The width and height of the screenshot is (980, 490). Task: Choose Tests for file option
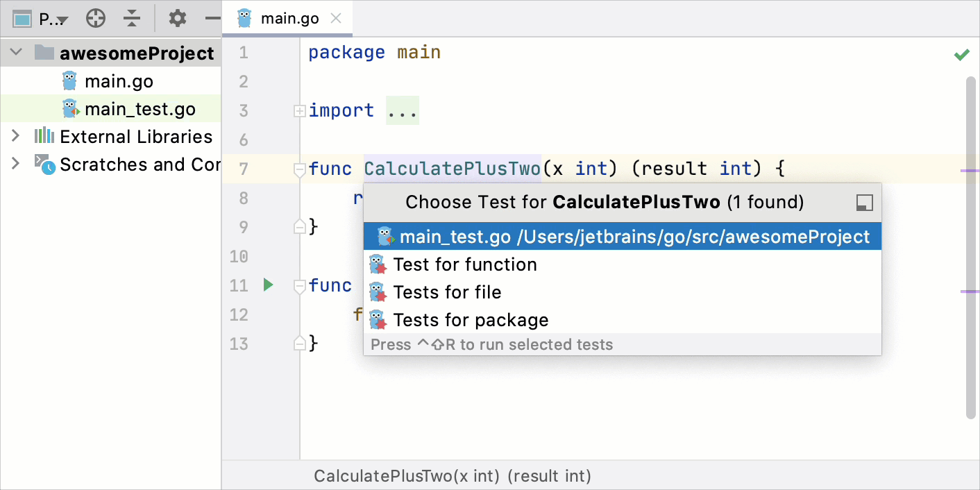[x=447, y=292]
